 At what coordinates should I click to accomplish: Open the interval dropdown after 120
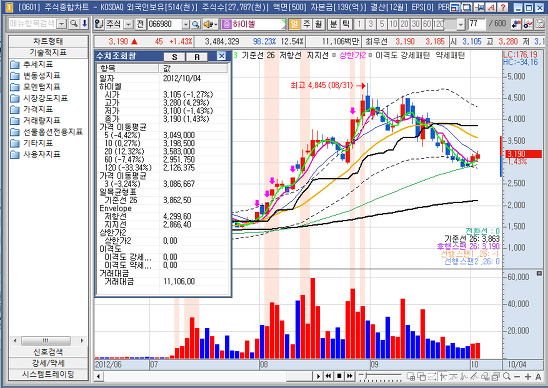click(461, 24)
